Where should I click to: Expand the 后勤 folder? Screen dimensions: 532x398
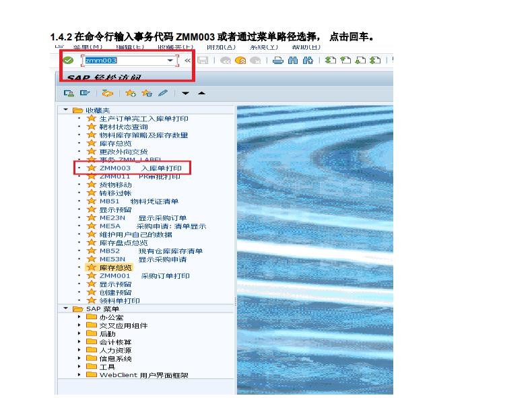pos(79,333)
